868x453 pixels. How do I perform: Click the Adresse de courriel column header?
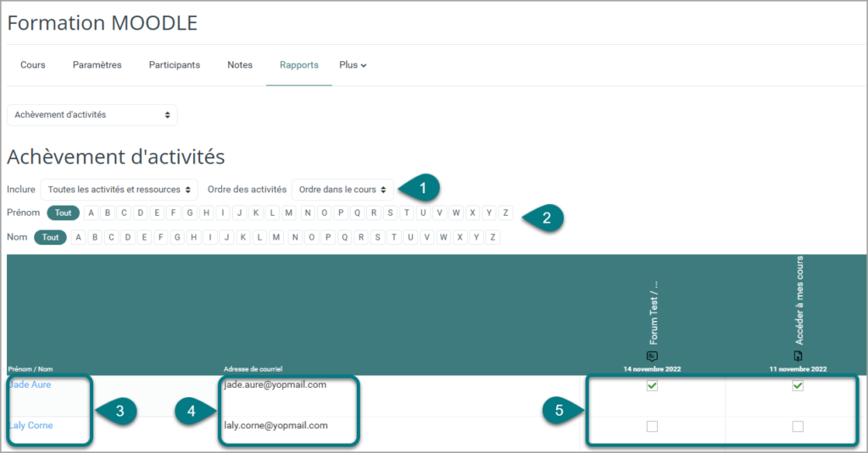click(253, 369)
